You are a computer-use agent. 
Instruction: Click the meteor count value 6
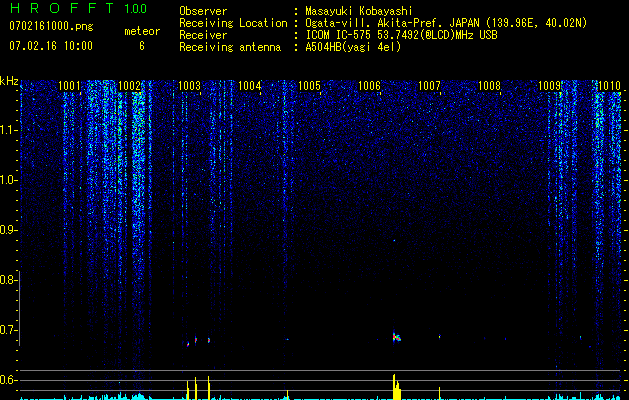coord(142,46)
